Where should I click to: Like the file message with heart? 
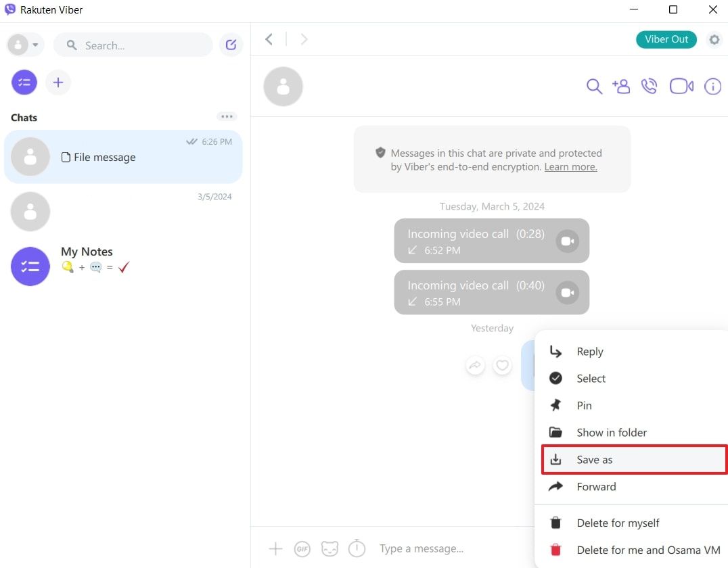[x=502, y=366]
